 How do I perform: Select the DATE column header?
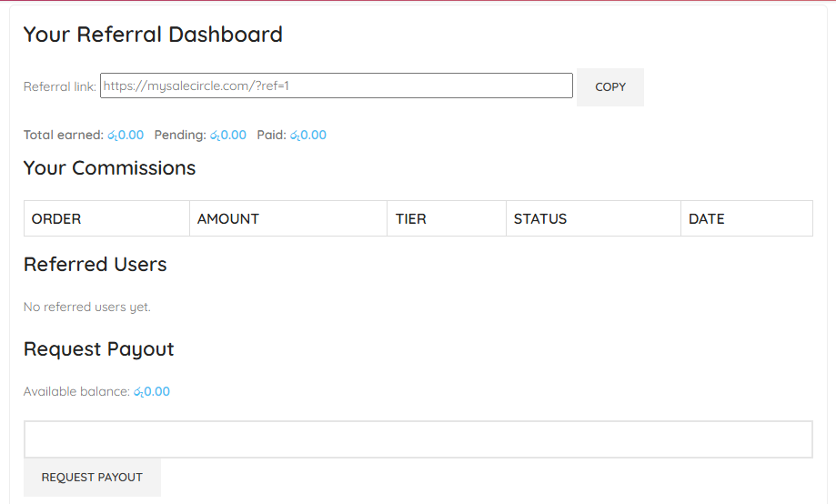coord(707,219)
